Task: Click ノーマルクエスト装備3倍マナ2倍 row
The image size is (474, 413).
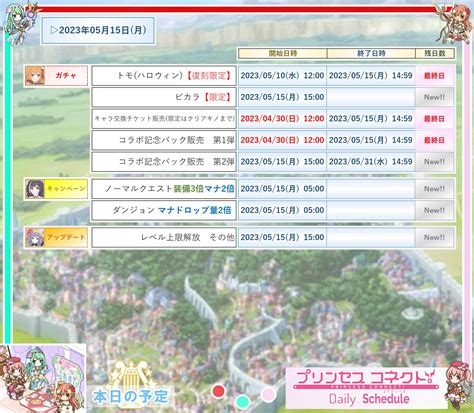Action: click(x=164, y=189)
